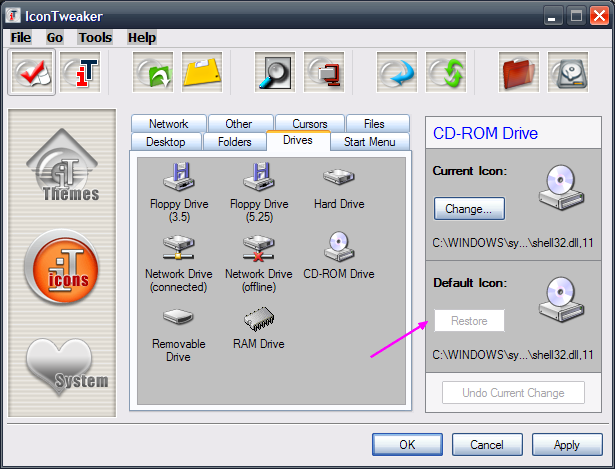Click the red folder toolbar icon
The width and height of the screenshot is (615, 469).
click(x=519, y=72)
